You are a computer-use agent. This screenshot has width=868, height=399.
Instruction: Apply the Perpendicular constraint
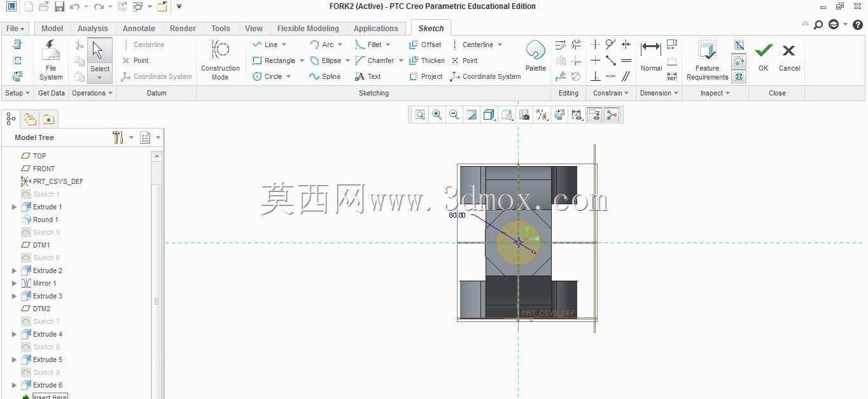click(595, 76)
